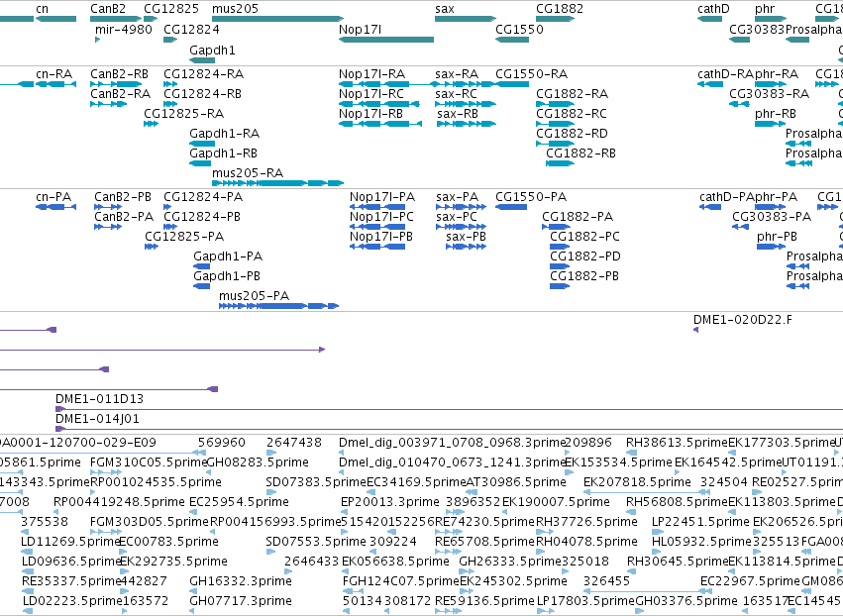The image size is (843, 616).
Task: Select EST RH38613.5prime
Action: tap(677, 442)
